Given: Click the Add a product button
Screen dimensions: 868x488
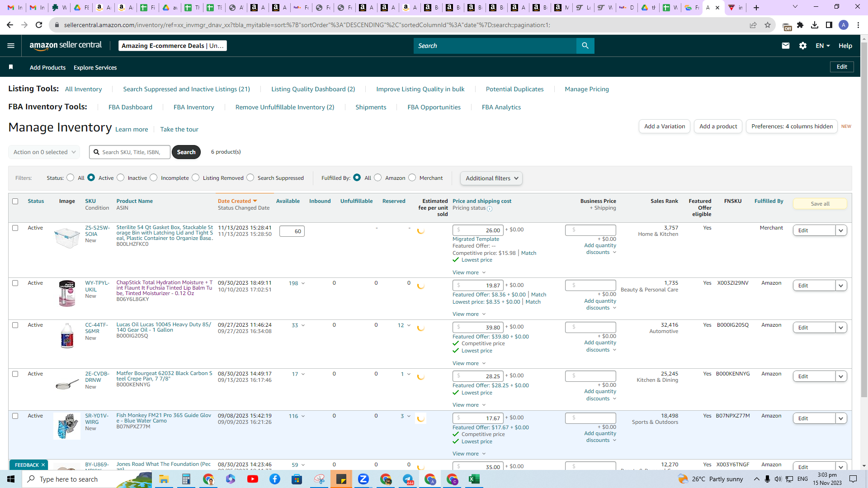Looking at the screenshot, I should [x=718, y=127].
